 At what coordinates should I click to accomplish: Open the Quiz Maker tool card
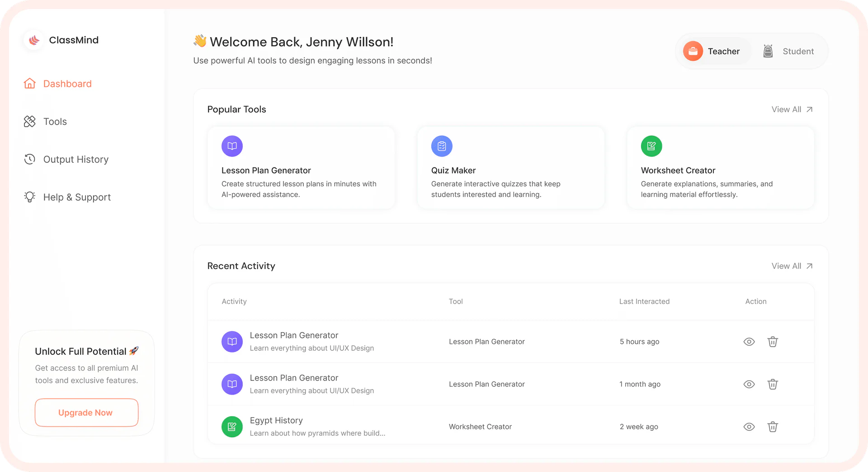coord(510,167)
